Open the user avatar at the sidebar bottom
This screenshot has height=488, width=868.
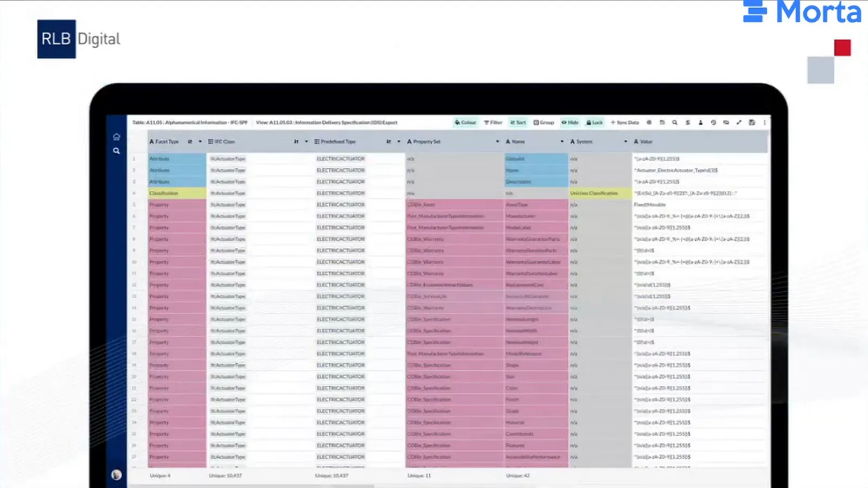[x=116, y=475]
